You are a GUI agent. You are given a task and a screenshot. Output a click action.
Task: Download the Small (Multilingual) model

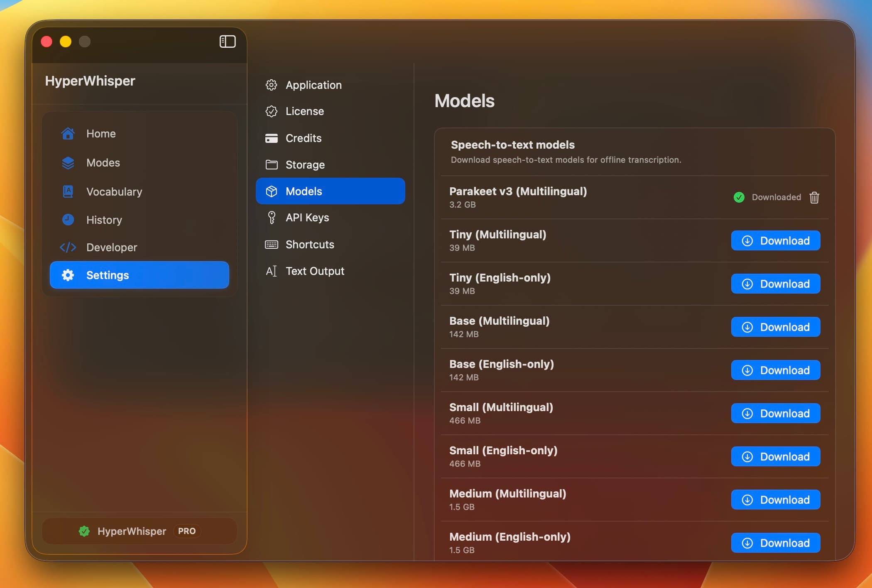(x=775, y=414)
